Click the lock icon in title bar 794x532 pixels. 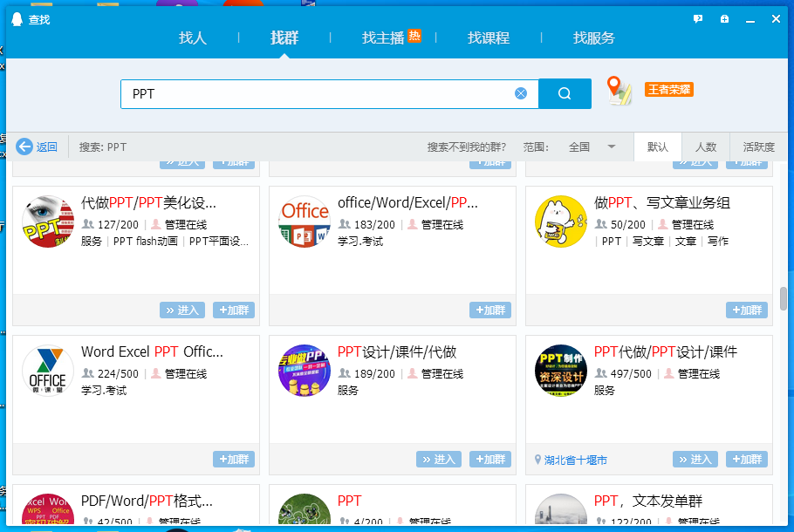[724, 19]
